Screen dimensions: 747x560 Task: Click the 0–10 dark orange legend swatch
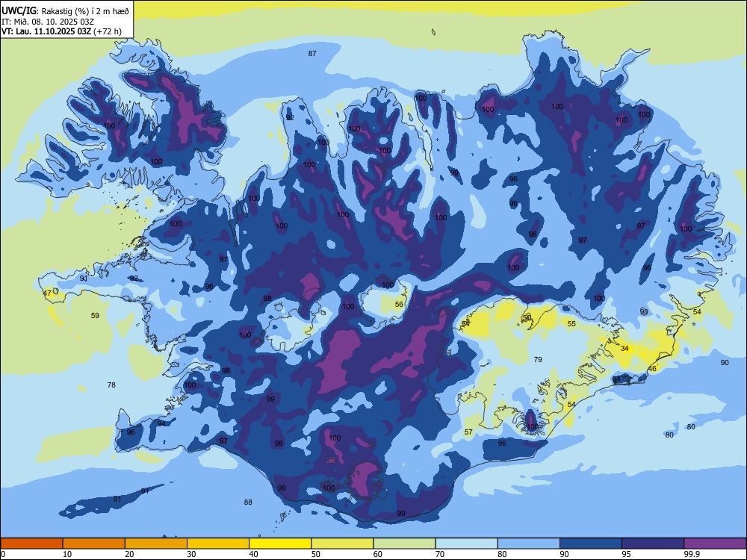pos(31,544)
